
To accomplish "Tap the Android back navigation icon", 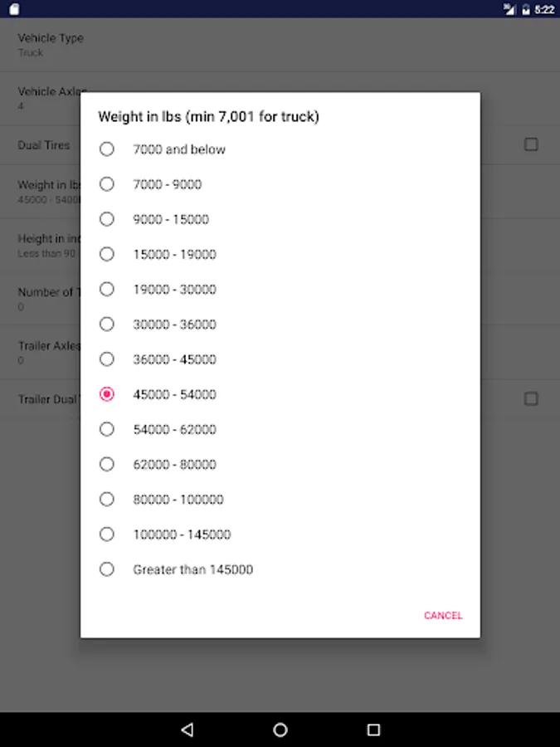I will [x=187, y=730].
